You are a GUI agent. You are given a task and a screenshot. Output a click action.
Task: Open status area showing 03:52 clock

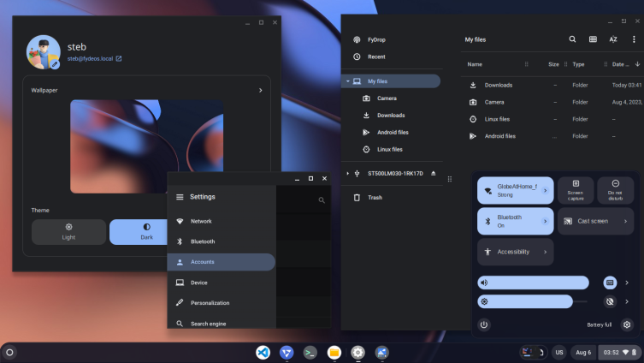point(619,353)
